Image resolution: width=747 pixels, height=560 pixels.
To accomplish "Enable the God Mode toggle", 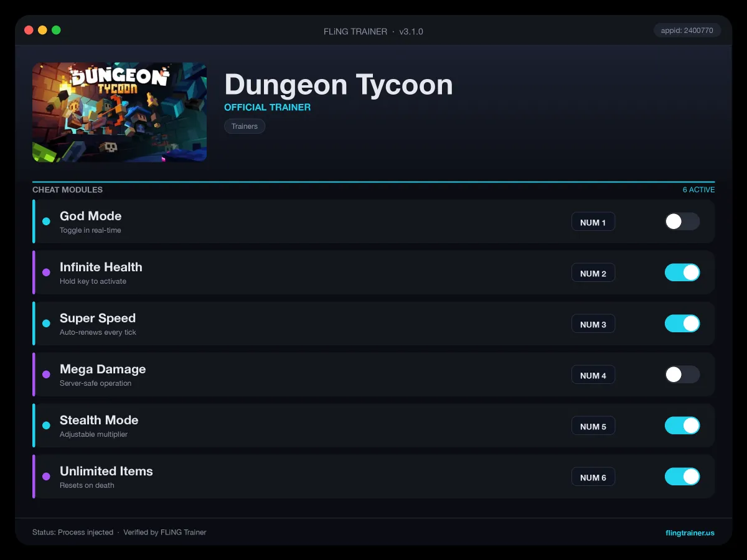I will click(x=682, y=222).
